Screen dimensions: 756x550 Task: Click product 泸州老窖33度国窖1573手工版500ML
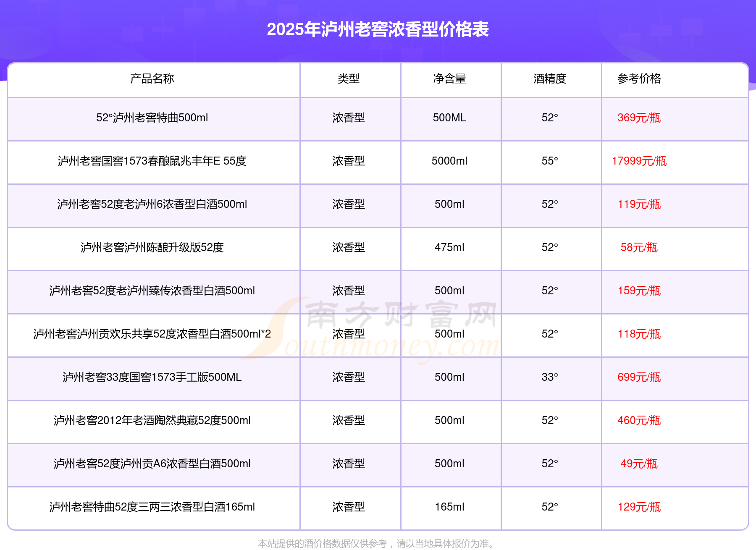point(152,377)
